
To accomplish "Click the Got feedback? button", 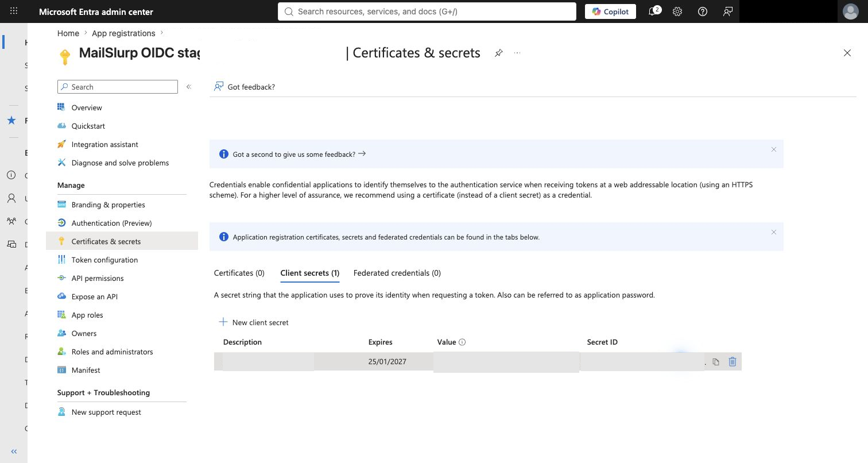I will tap(245, 87).
